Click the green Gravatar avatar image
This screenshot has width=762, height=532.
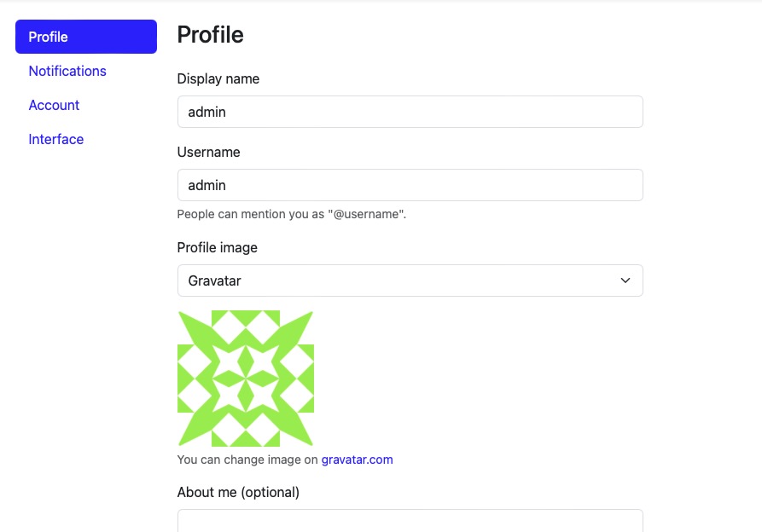[245, 378]
